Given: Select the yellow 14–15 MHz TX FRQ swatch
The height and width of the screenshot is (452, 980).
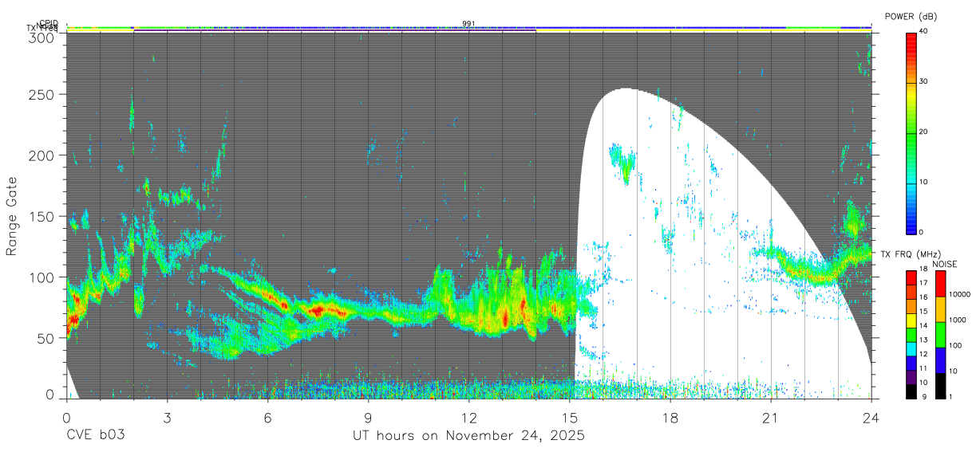Looking at the screenshot, I should point(911,320).
